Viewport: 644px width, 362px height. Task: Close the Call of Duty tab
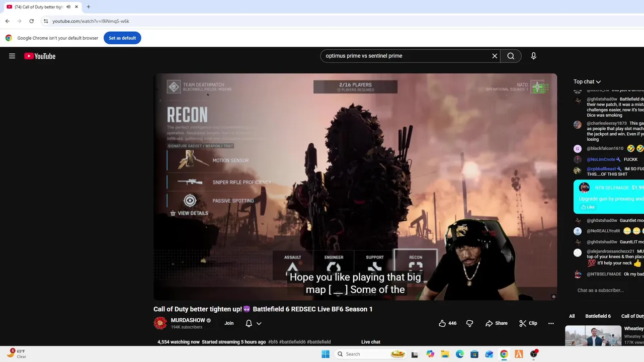coord(76,7)
